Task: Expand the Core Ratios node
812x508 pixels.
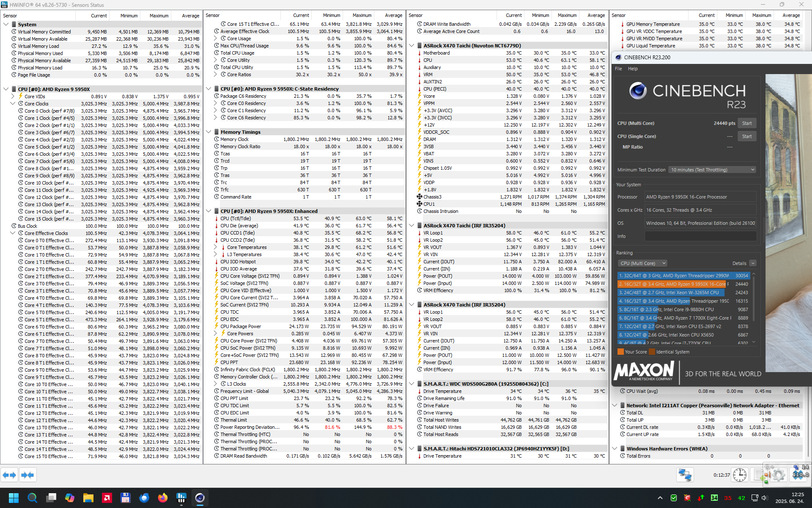Action: pyautogui.click(x=216, y=75)
